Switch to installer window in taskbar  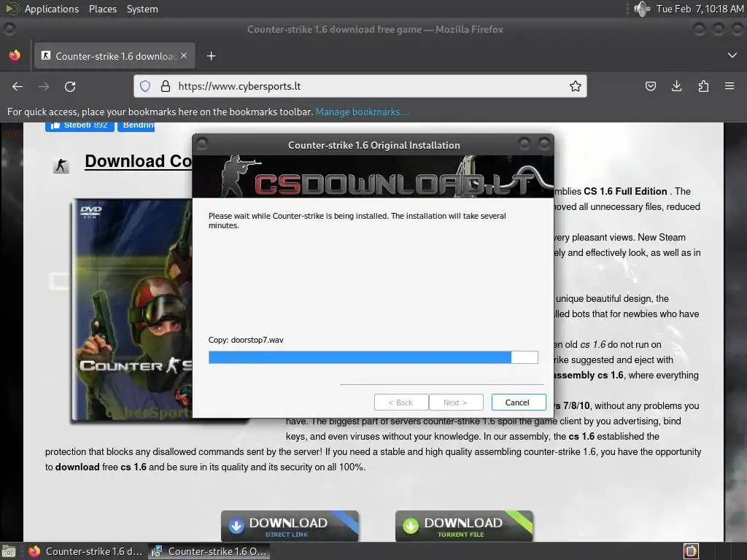click(x=209, y=551)
